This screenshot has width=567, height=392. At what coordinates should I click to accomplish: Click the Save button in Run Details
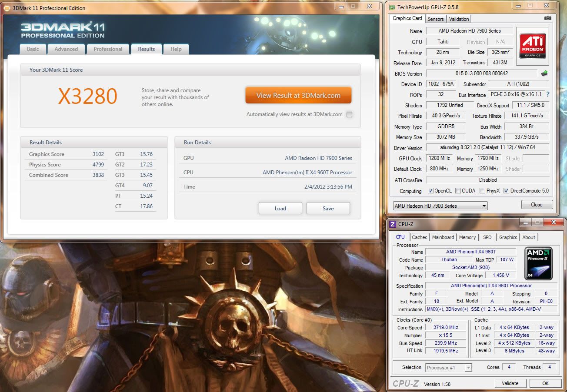point(328,208)
